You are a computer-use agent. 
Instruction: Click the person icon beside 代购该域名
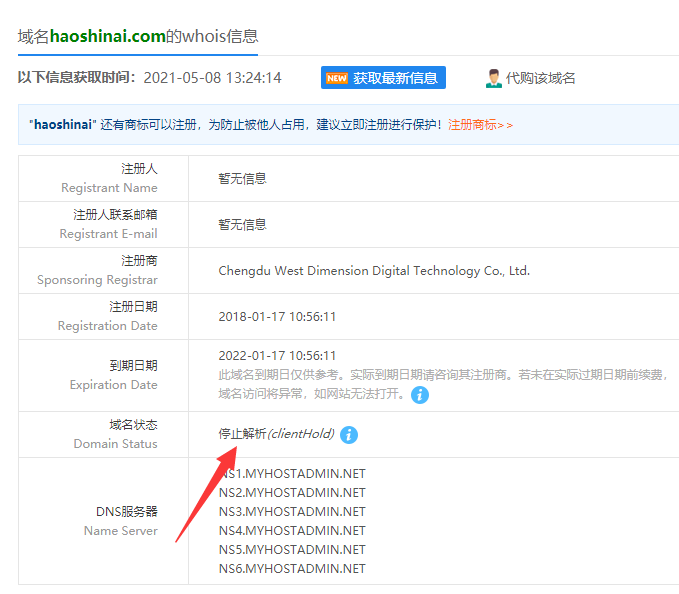pyautogui.click(x=493, y=78)
